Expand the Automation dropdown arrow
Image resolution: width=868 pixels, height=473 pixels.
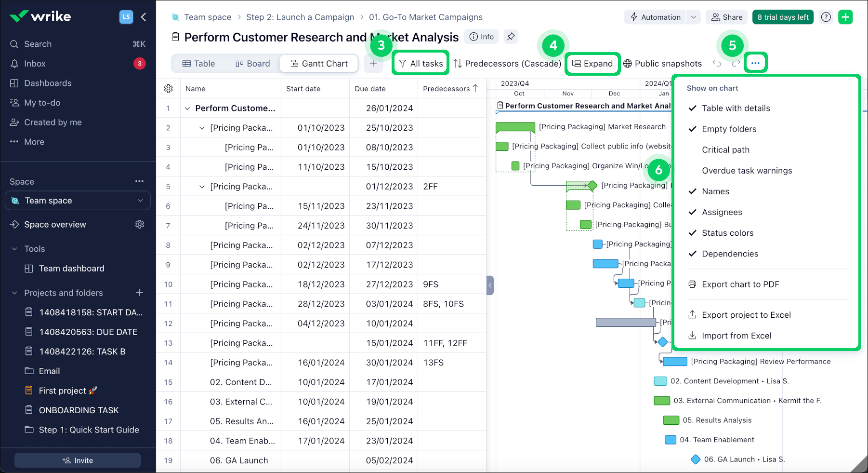pos(694,17)
